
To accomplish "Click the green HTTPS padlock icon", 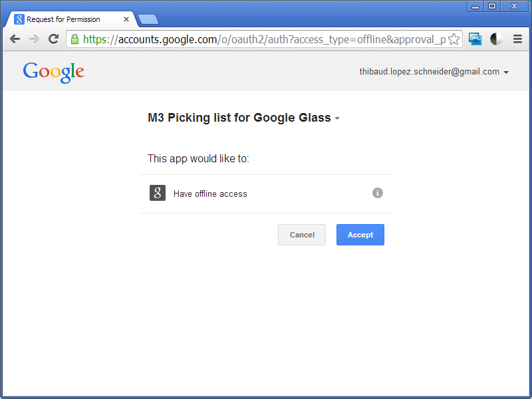I will click(75, 39).
